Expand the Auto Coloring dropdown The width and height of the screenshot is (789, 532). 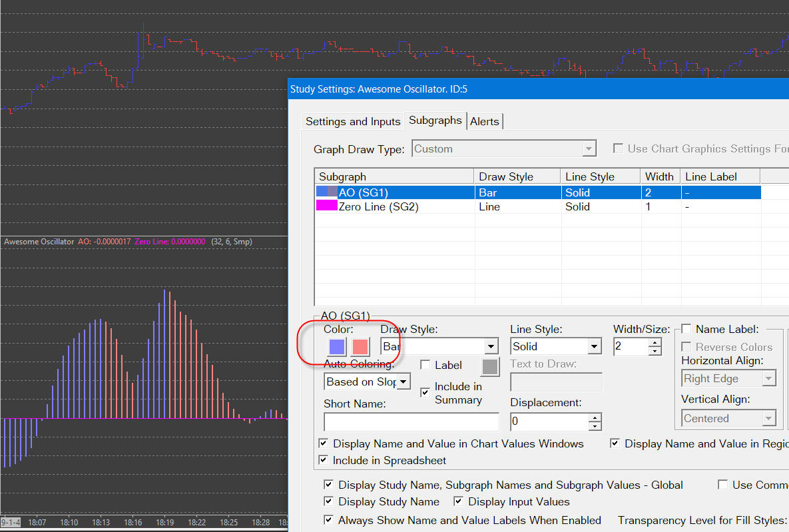click(403, 382)
